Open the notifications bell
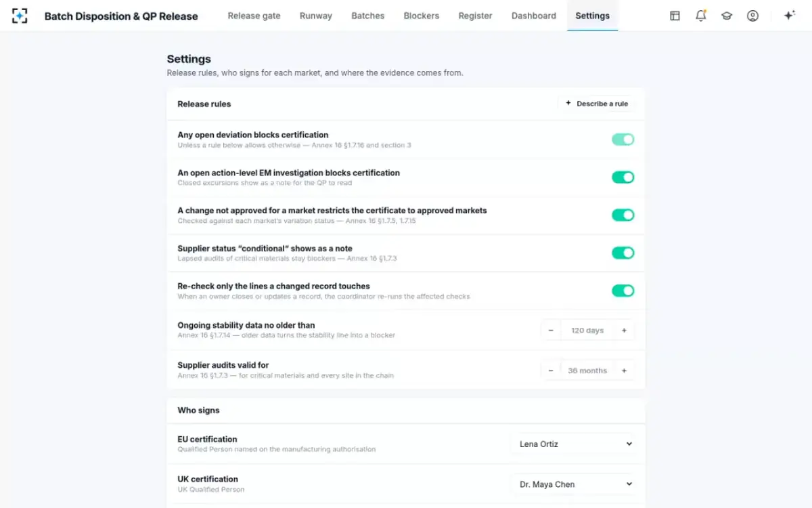The width and height of the screenshot is (812, 508). click(701, 16)
